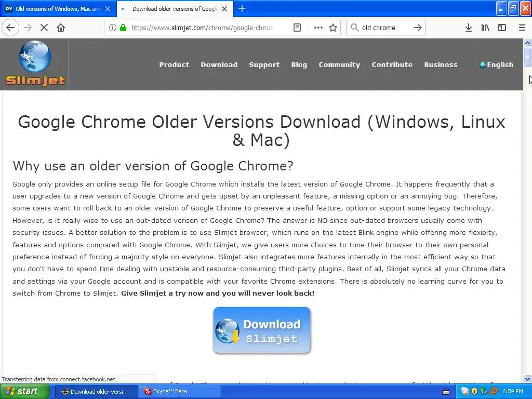532x399 pixels.
Task: Open the Product menu item
Action: tap(174, 64)
